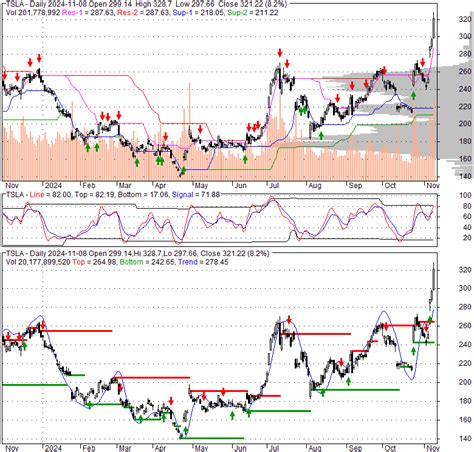Screen dimensions: 474x452
Task: Click the green buy arrow in August, top chart
Action: pyautogui.click(x=321, y=136)
